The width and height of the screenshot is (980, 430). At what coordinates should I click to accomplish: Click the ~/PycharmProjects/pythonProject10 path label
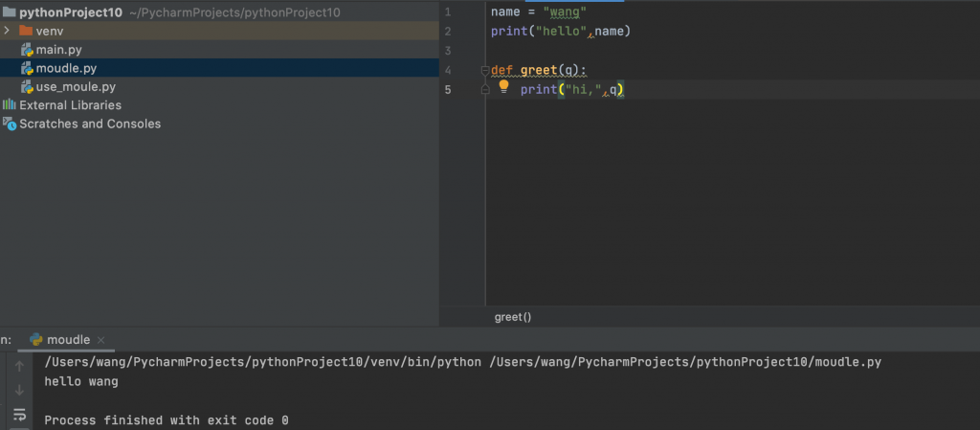tap(235, 12)
